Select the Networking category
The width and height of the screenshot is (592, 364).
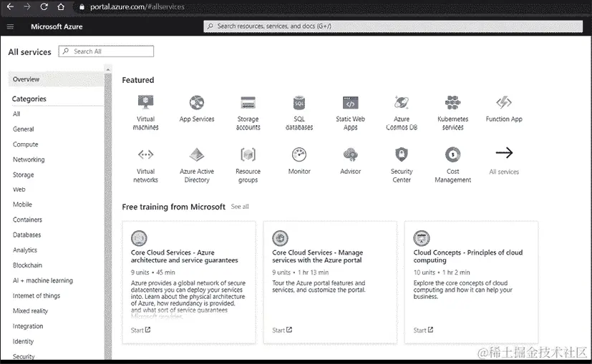(x=29, y=159)
